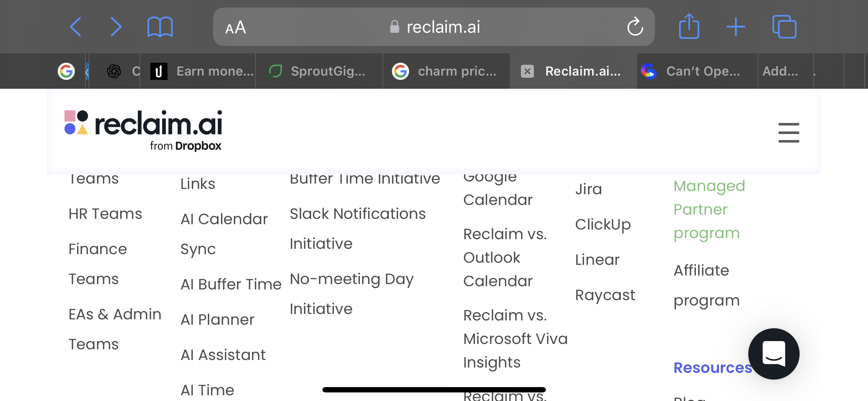868x401 pixels.
Task: Reload the reclaim.ai page
Action: pos(635,27)
